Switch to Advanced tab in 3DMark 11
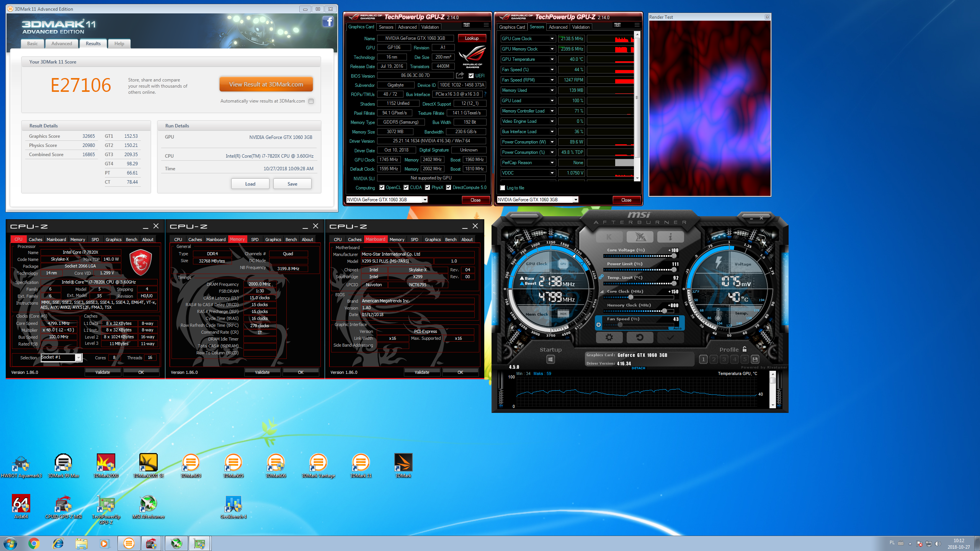This screenshot has height=551, width=980. (62, 44)
